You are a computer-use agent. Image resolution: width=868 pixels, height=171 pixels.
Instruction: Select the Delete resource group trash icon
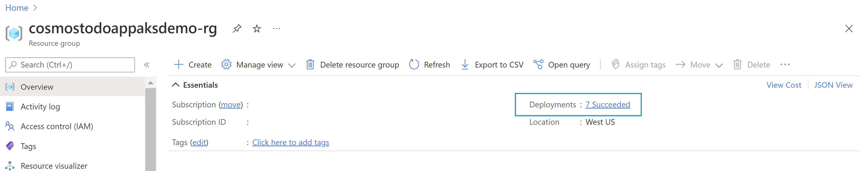click(x=310, y=64)
